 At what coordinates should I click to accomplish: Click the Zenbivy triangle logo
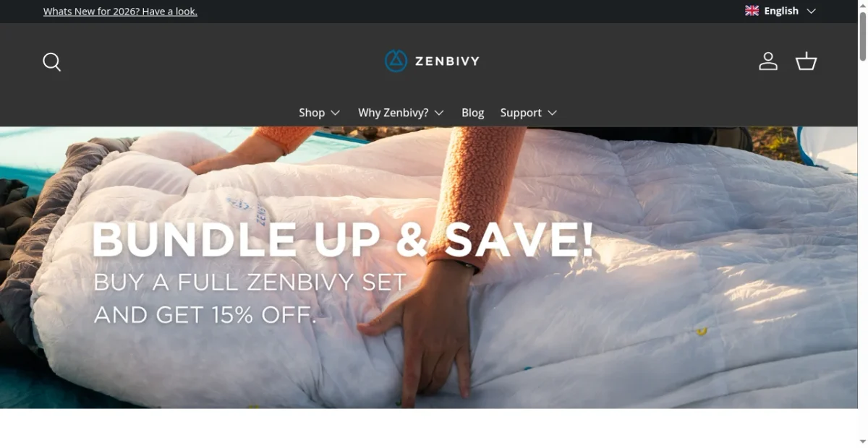396,61
